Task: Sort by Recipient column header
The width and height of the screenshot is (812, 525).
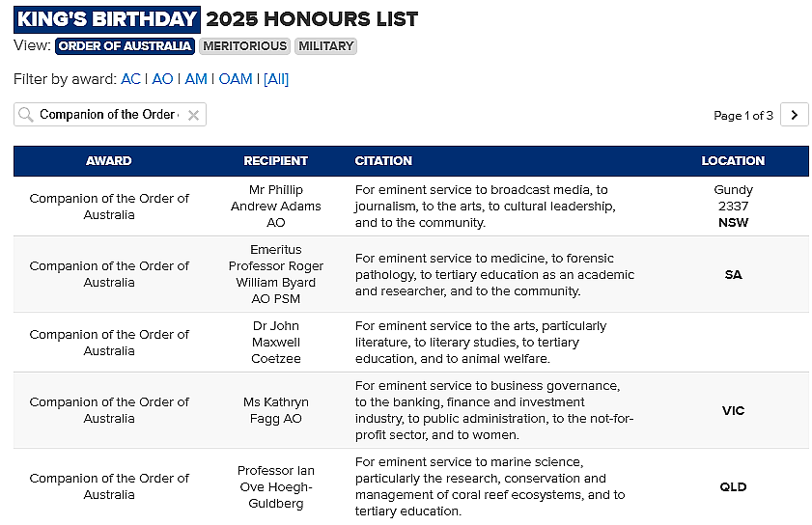Action: [x=275, y=161]
